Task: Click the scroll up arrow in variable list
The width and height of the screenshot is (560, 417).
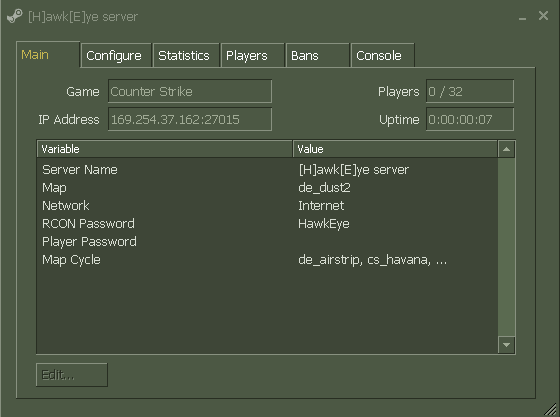Action: [x=506, y=149]
